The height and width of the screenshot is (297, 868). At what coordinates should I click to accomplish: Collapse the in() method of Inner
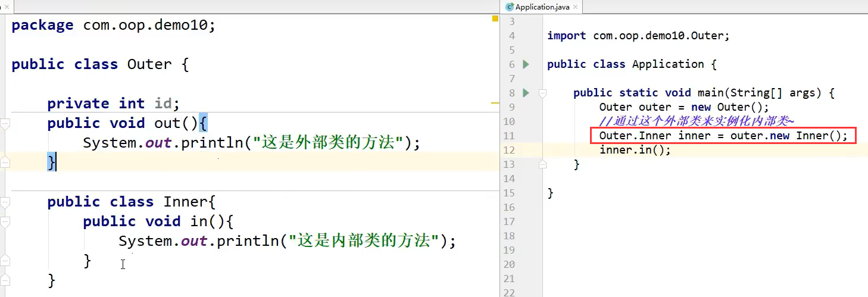click(5, 222)
